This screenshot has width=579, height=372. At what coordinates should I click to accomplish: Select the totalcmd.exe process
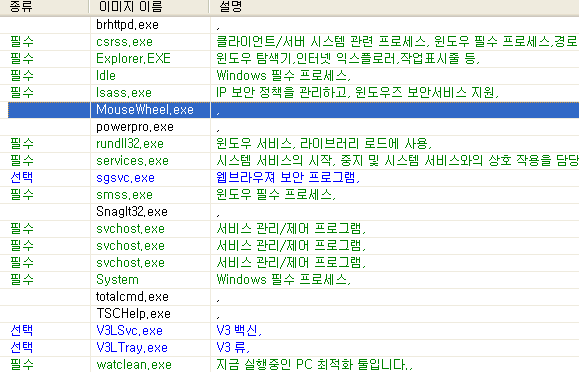[132, 297]
